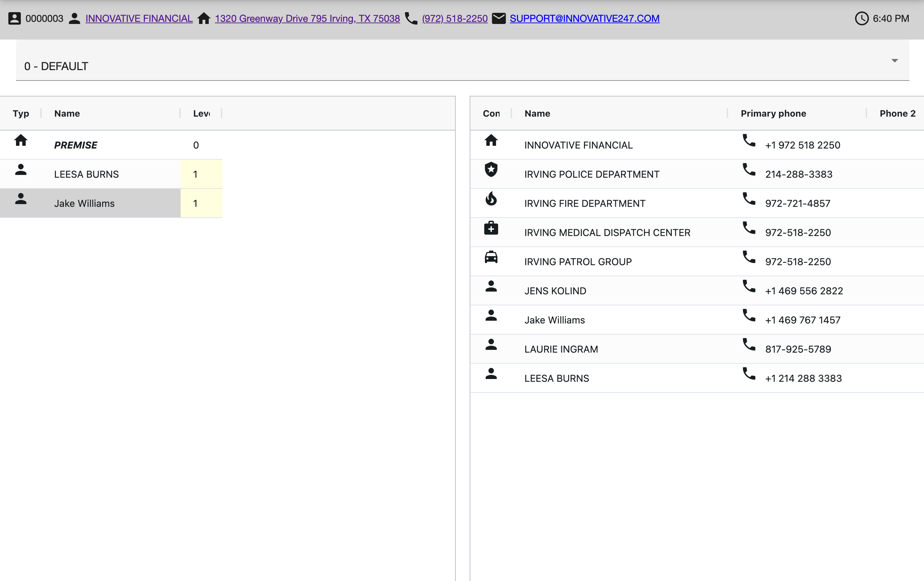
Task: Click the phone icon beside 817-925-5789
Action: (749, 344)
